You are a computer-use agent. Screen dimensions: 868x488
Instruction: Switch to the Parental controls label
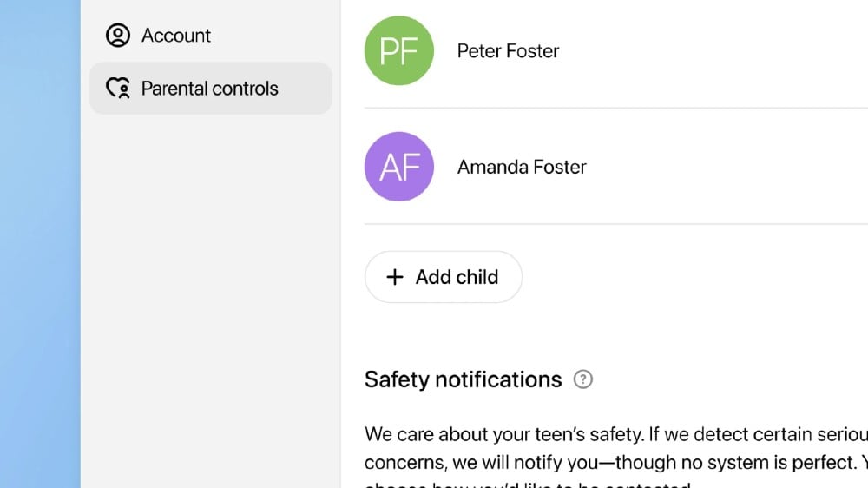click(210, 89)
